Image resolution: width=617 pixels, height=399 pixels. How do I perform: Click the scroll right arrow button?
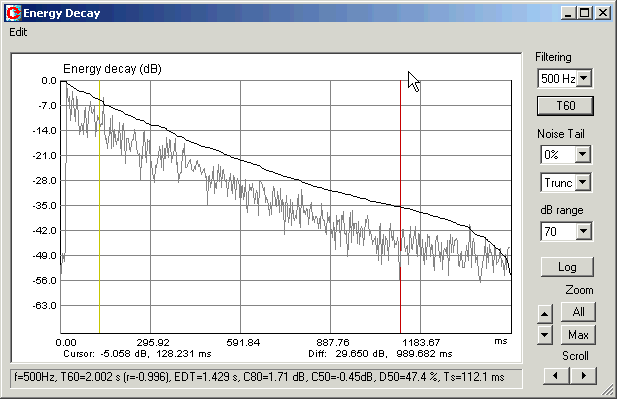coord(583,376)
